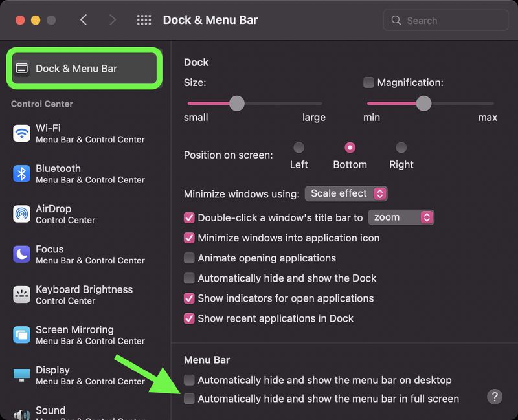Click the help question mark button
This screenshot has width=518, height=420.
point(495,397)
